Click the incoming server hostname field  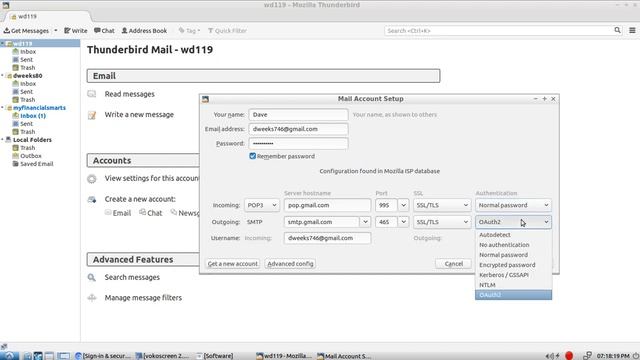(327, 205)
